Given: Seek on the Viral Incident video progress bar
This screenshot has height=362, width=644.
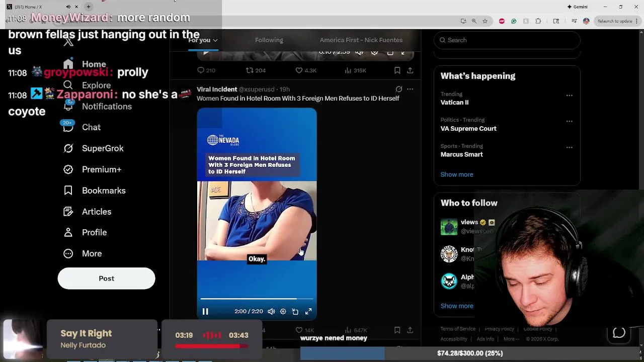Looking at the screenshot, I should pyautogui.click(x=257, y=299).
